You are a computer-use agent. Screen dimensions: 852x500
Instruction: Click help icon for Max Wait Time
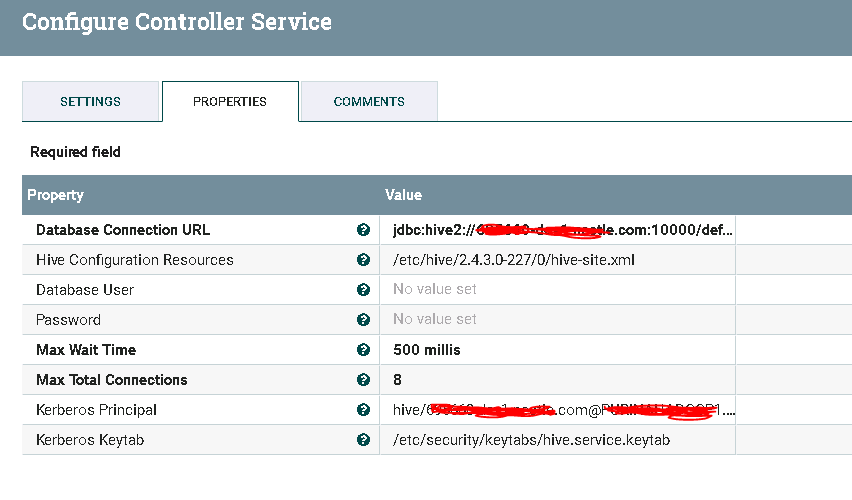[x=363, y=350]
